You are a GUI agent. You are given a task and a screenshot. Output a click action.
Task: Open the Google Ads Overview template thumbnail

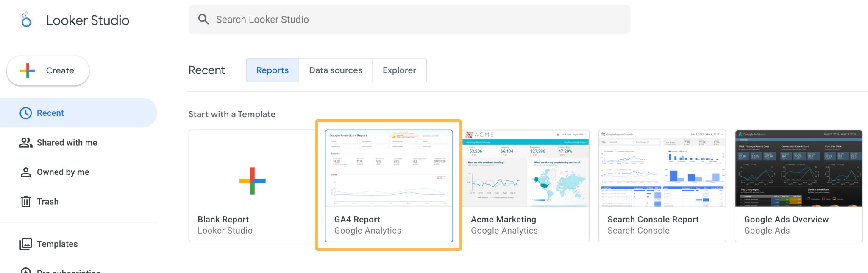799,169
